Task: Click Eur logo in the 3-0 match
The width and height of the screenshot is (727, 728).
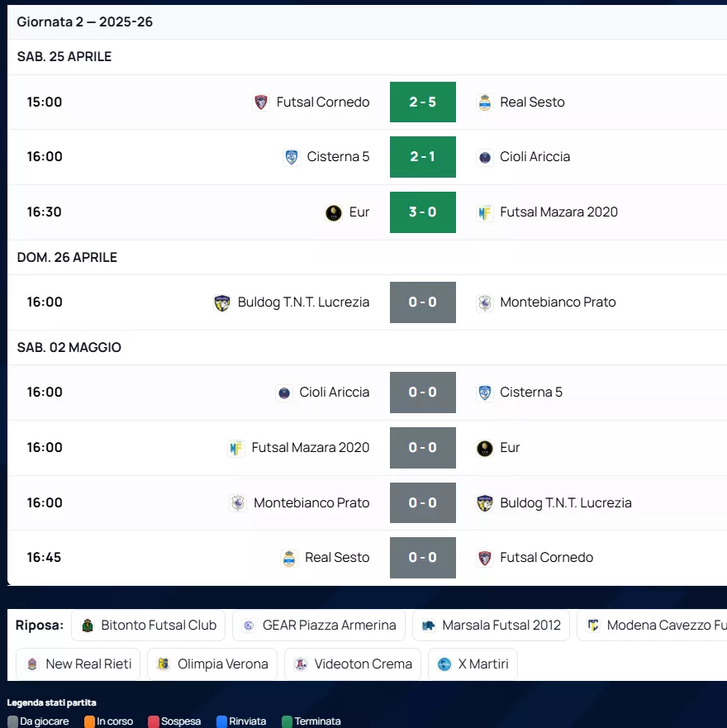Action: click(x=334, y=212)
